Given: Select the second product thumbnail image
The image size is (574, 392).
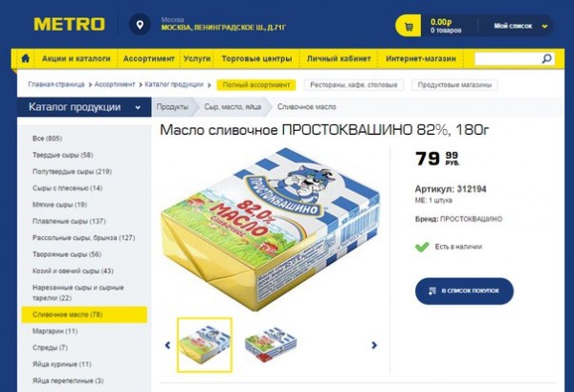Looking at the screenshot, I should (x=271, y=345).
